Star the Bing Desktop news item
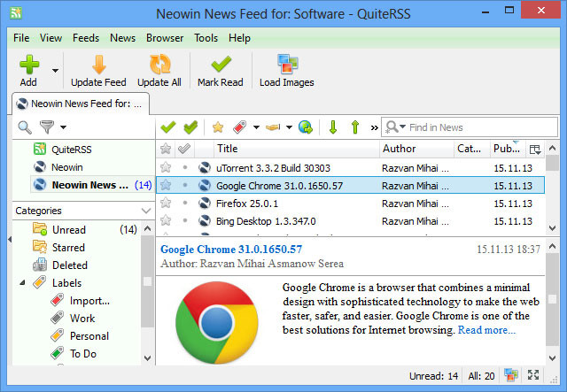567x392 pixels. 166,220
